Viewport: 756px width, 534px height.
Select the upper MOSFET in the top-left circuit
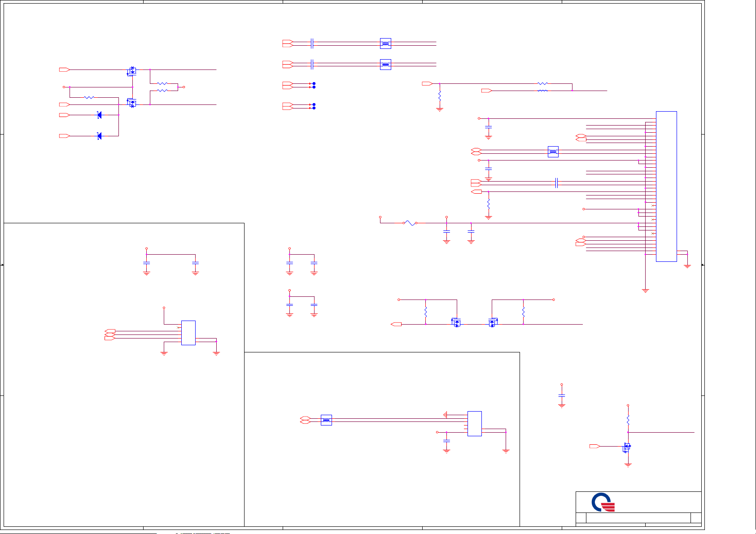(132, 71)
